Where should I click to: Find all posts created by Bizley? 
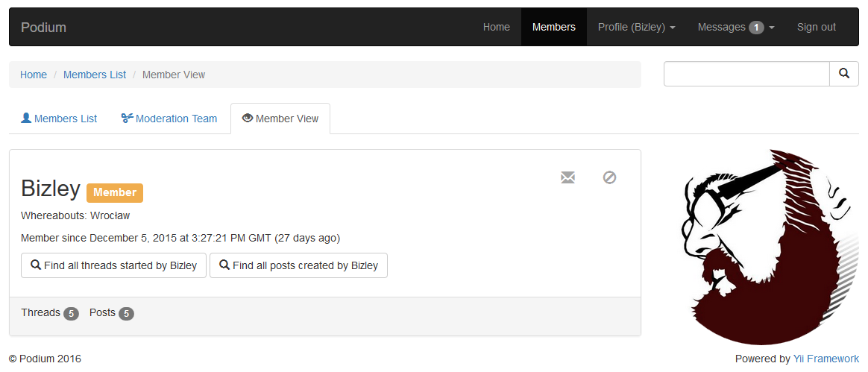[x=298, y=265]
